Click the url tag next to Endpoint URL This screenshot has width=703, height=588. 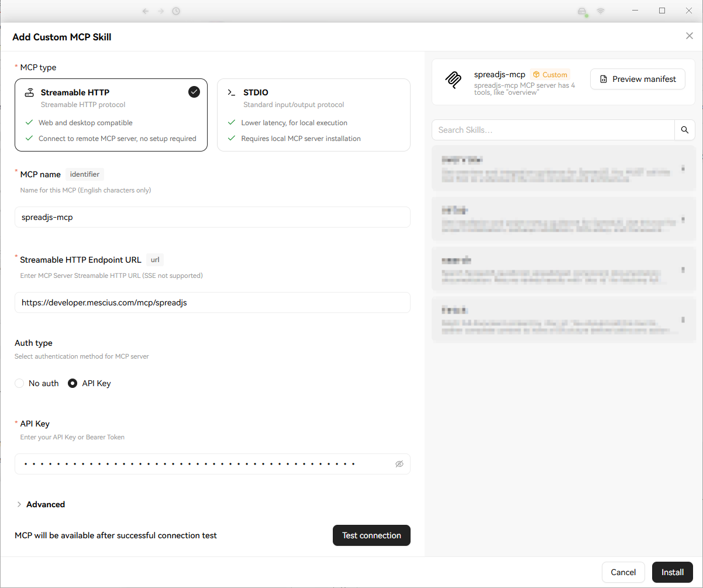point(155,260)
